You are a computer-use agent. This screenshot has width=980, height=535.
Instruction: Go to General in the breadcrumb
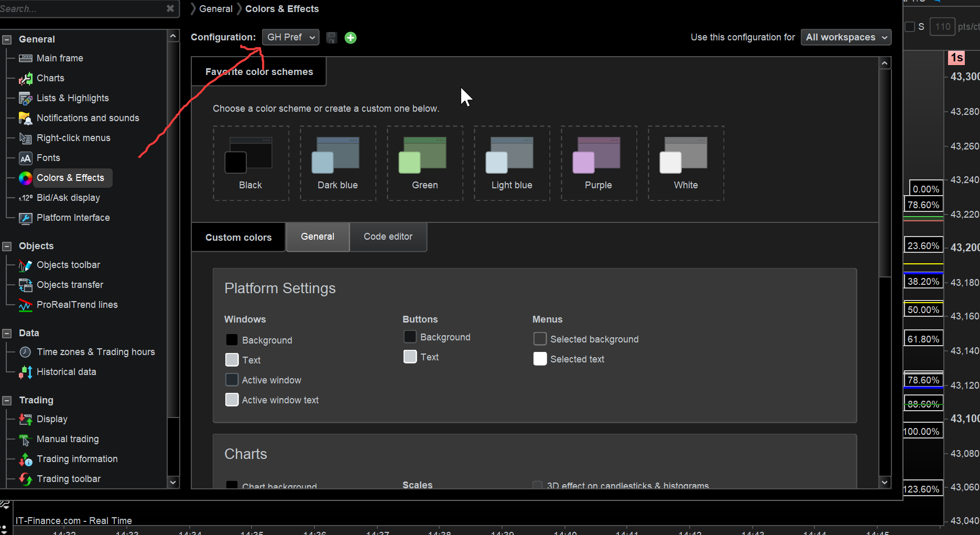click(x=216, y=9)
